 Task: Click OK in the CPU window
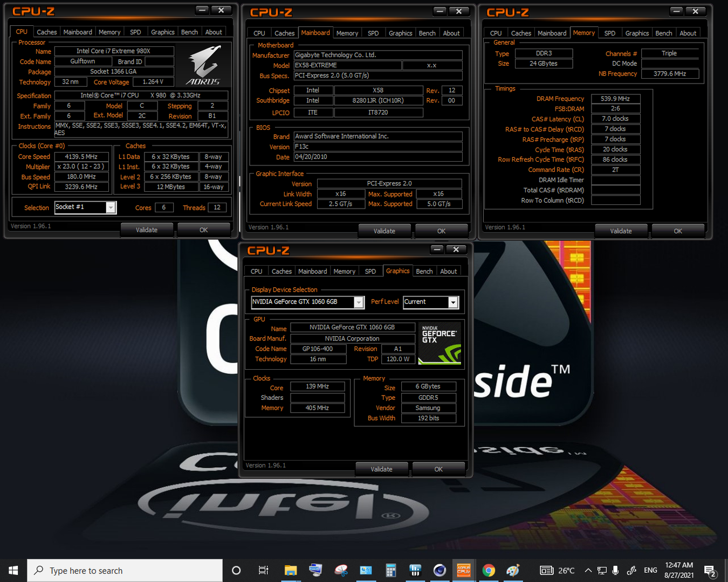coord(203,230)
